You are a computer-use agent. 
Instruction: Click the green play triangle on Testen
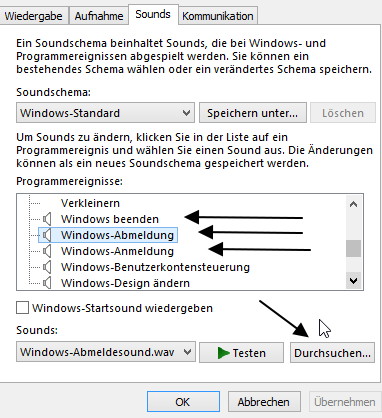(223, 353)
